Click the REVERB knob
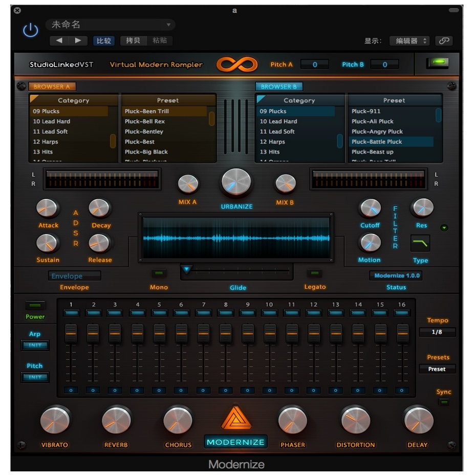 point(116,420)
